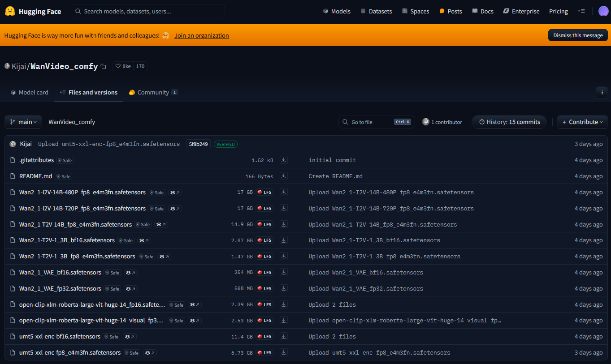This screenshot has height=364, width=611.
Task: Open the profile avatar menu
Action: (603, 11)
